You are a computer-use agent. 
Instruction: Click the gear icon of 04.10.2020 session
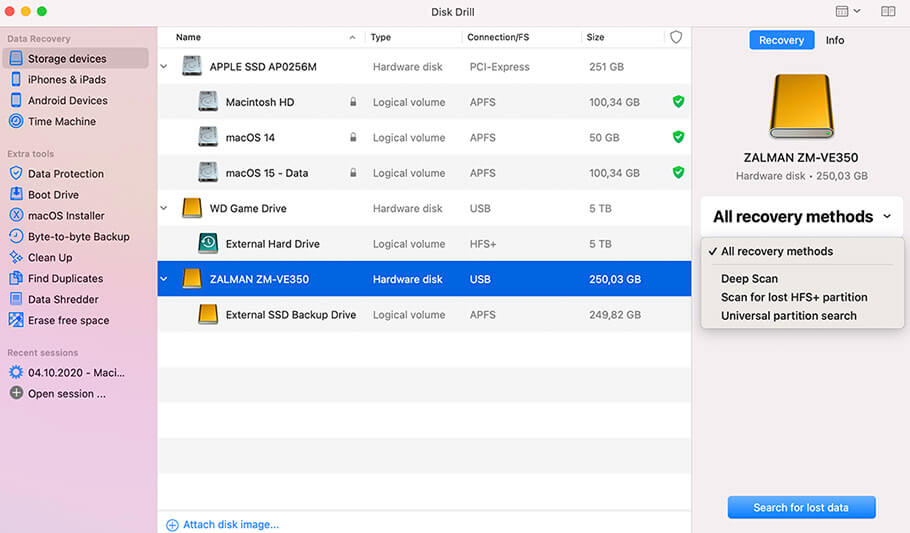click(16, 372)
